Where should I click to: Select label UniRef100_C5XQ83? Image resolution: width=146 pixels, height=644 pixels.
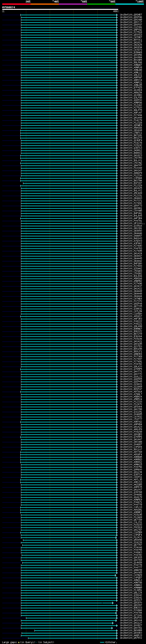click(131, 271)
